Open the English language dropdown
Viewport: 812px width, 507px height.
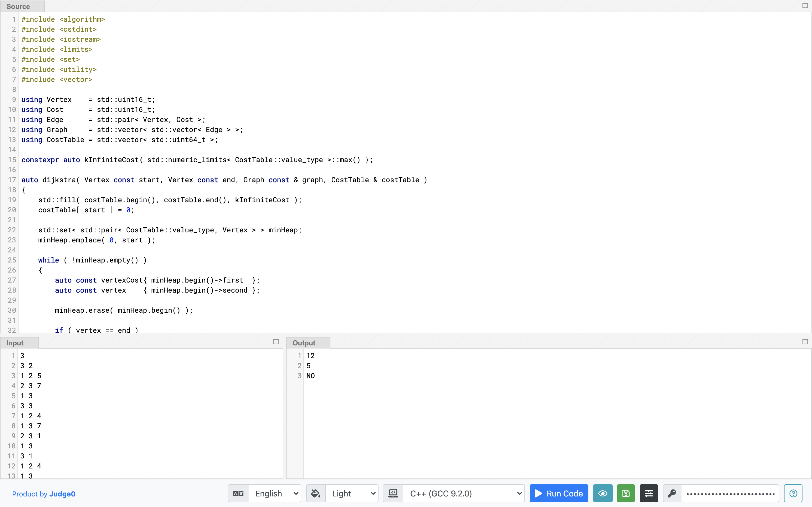[276, 493]
